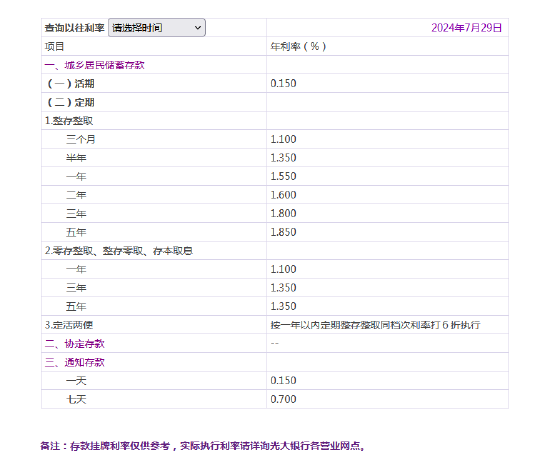The image size is (550, 470).
Task: Select the 1.100 rate in the 零存整取 一年 row
Action: click(x=283, y=269)
